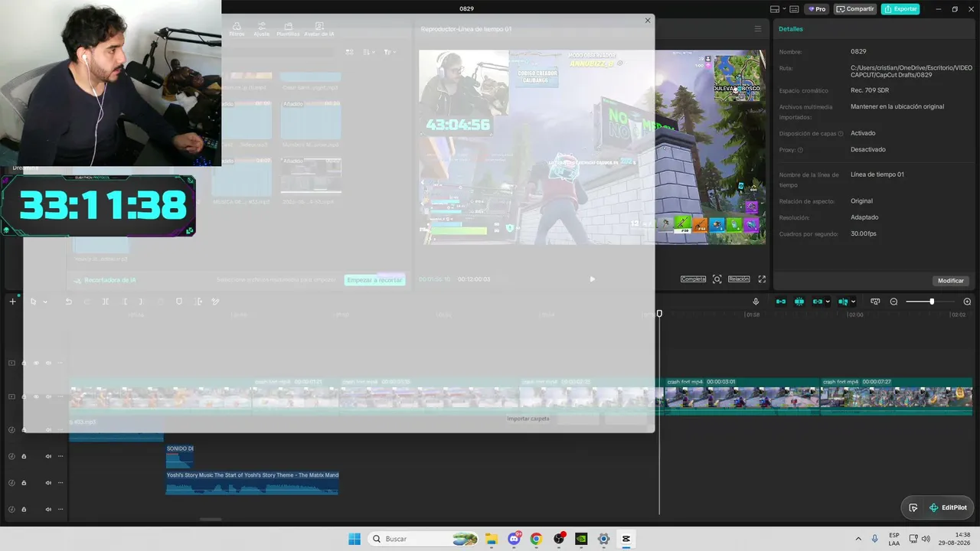This screenshot has width=980, height=551.
Task: Click the taskbar Buscar search box
Action: point(423,539)
